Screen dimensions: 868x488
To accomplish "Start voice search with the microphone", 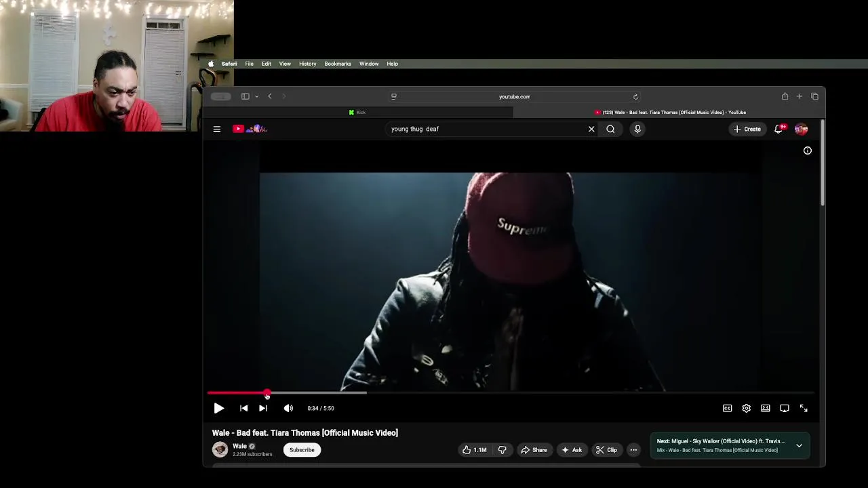I will 637,129.
